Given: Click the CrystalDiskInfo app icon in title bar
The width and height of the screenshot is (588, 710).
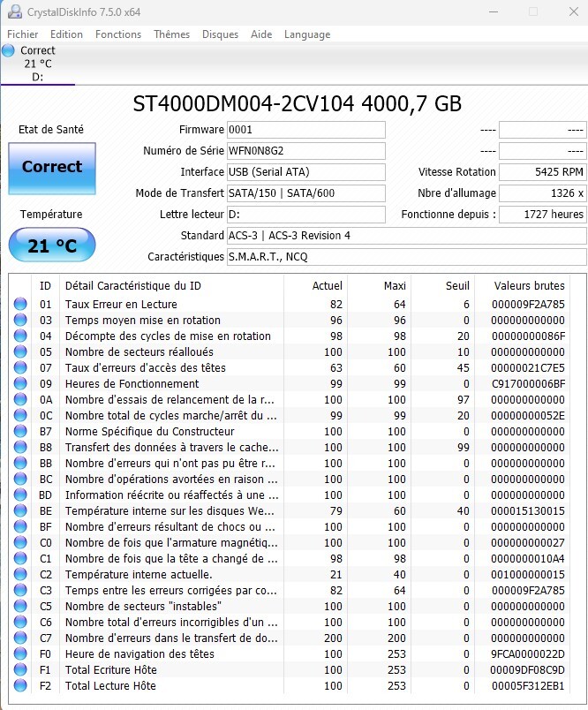Looking at the screenshot, I should coord(14,11).
